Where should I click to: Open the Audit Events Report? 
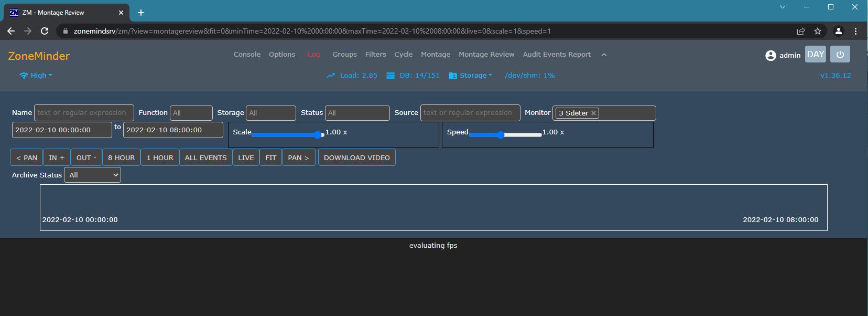(557, 55)
